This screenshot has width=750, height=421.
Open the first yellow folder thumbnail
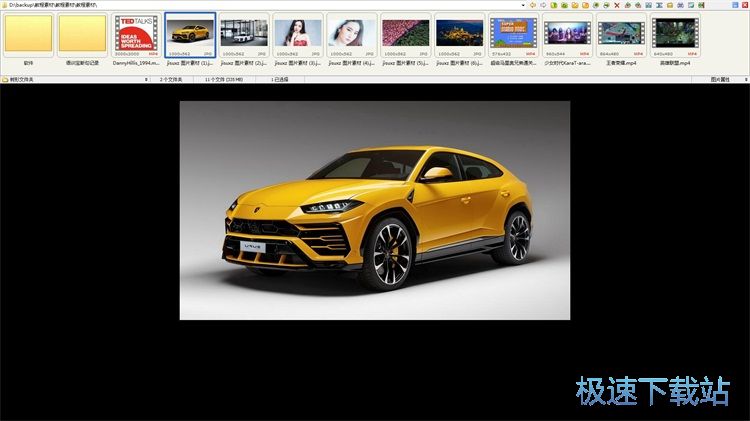coord(29,33)
